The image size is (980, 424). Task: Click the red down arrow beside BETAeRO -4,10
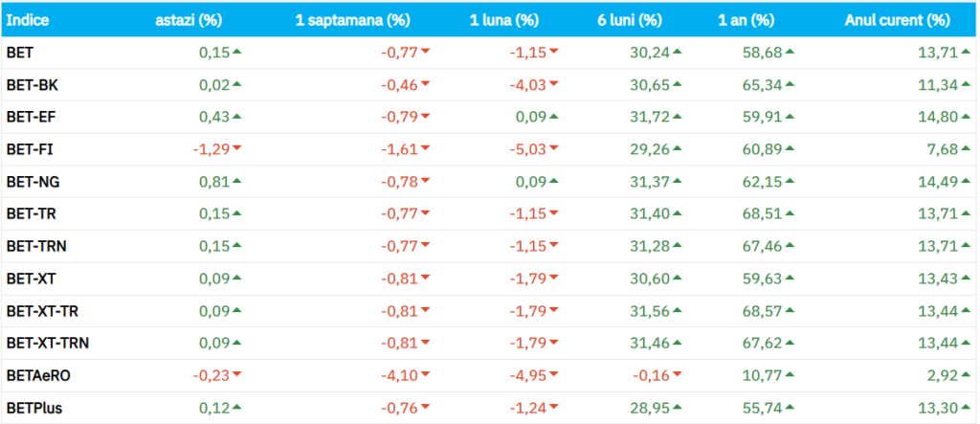(425, 374)
